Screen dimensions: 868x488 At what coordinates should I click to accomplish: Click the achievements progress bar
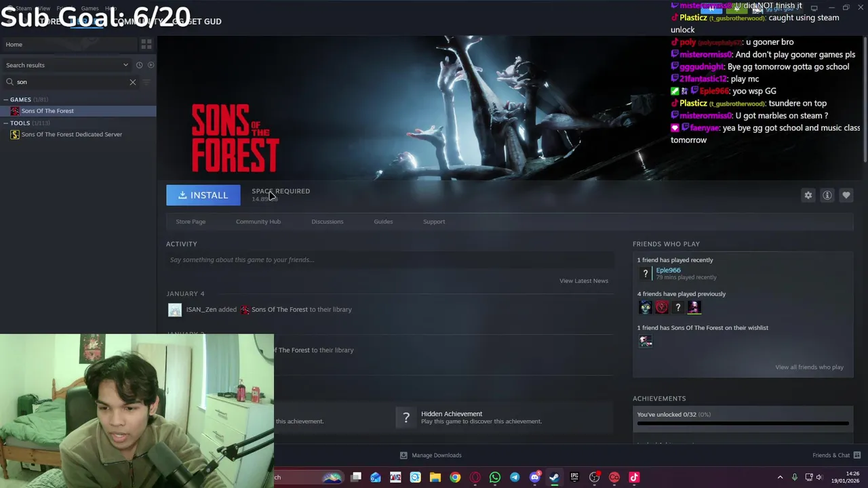(743, 424)
